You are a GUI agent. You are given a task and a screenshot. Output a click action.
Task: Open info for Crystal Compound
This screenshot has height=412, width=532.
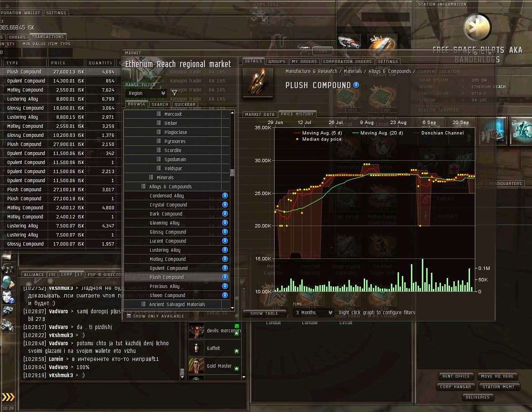point(225,205)
